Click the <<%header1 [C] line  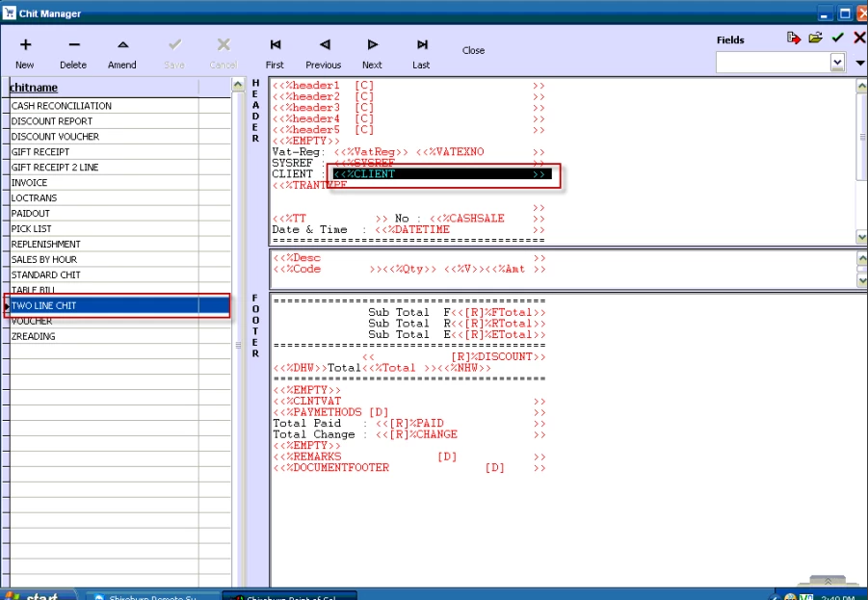[x=408, y=86]
